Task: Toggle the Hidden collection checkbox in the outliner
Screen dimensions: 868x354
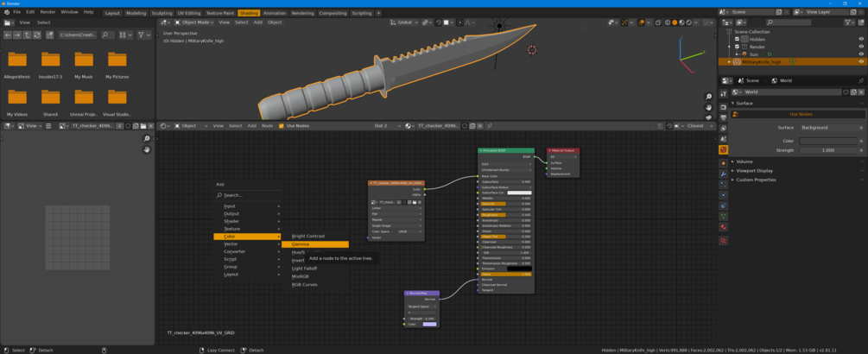Action: click(737, 39)
